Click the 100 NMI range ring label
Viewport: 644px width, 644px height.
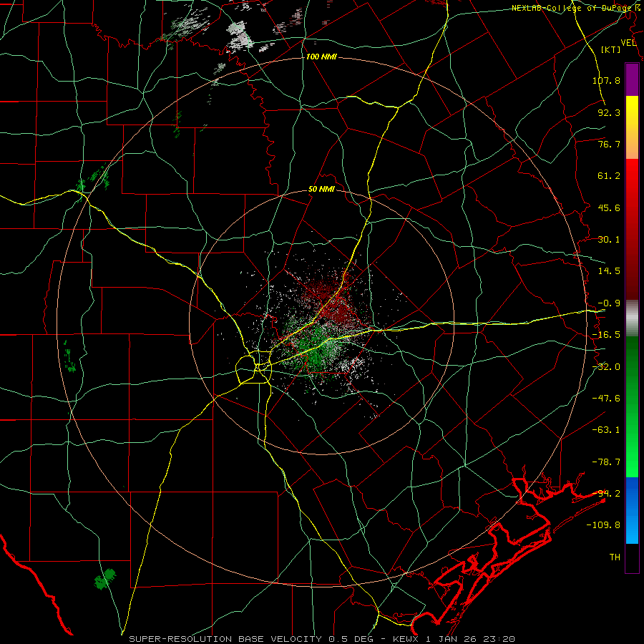point(321,57)
